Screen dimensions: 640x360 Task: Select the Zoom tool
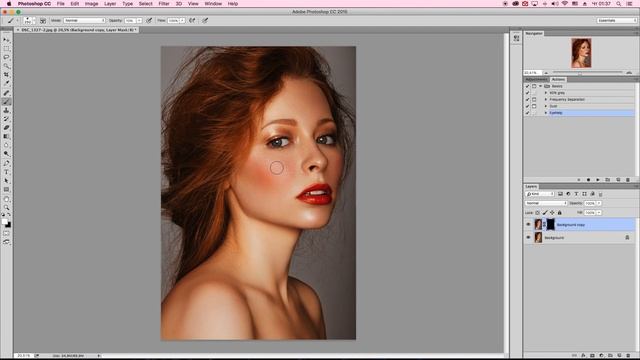(x=6, y=208)
